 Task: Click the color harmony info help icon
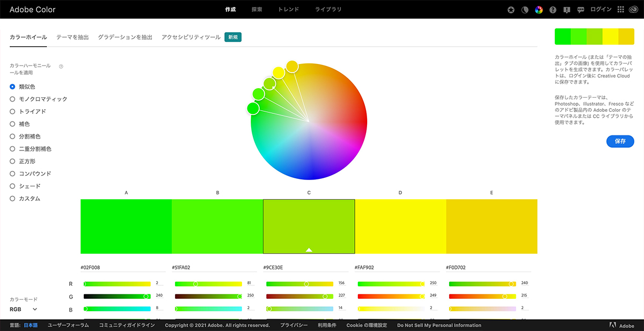click(x=61, y=67)
